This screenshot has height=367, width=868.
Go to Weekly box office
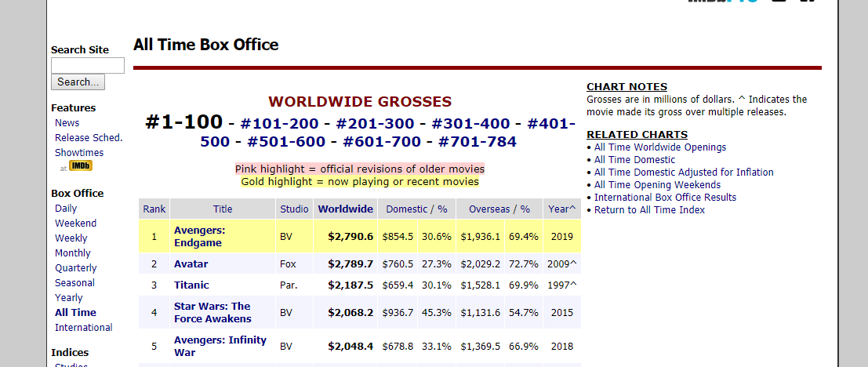coord(71,238)
